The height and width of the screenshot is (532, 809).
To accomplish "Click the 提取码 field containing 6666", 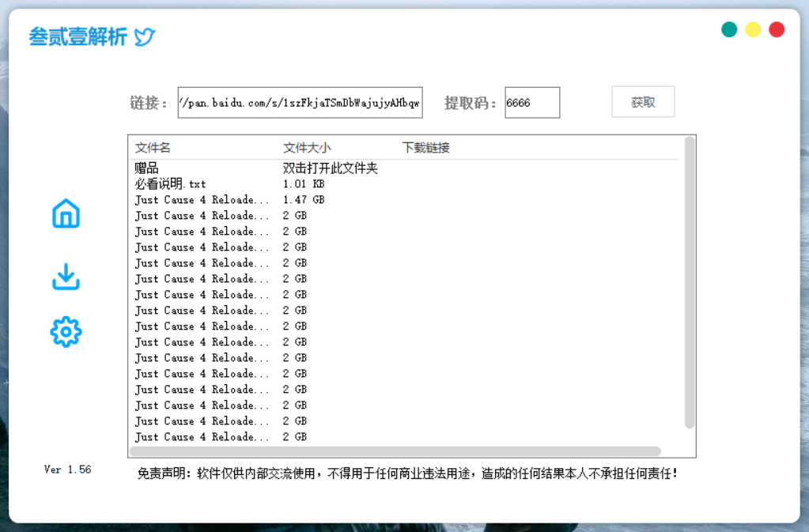I will pos(531,102).
